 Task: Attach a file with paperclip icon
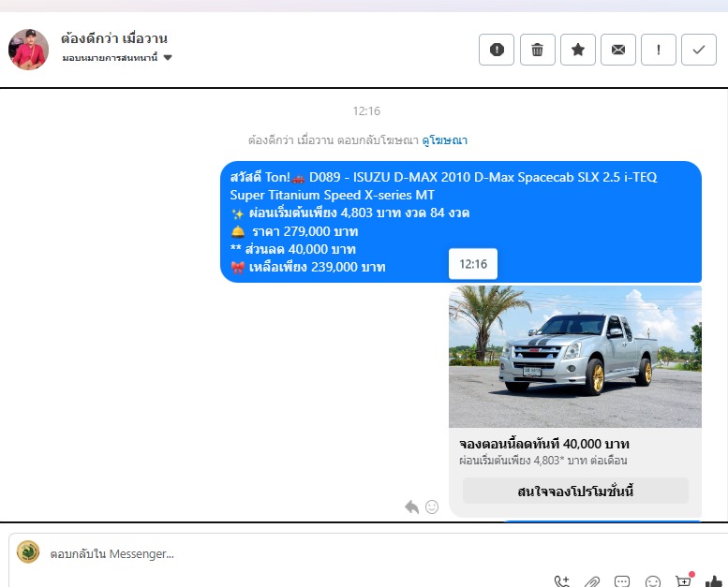point(592,581)
